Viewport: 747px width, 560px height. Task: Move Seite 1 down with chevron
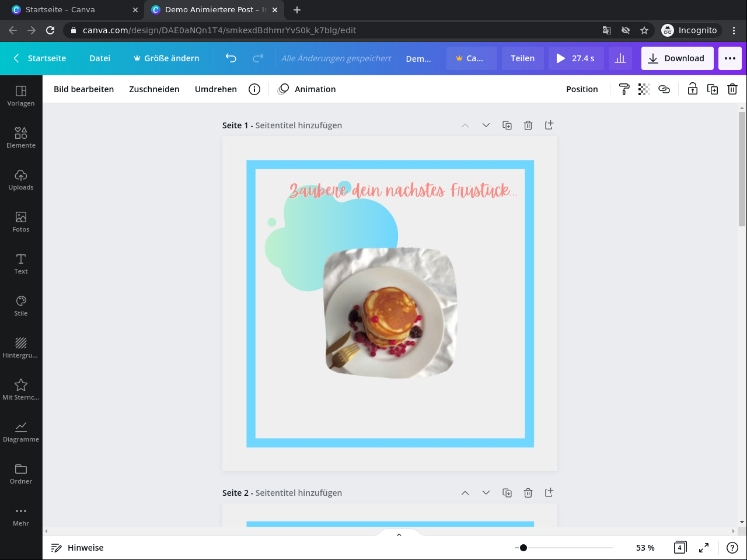(x=486, y=125)
